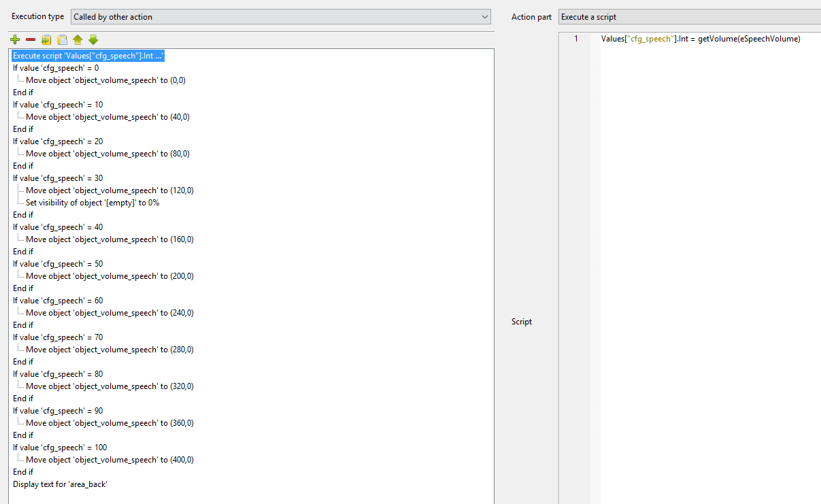
Task: Move the selected action part up
Action: pyautogui.click(x=78, y=39)
